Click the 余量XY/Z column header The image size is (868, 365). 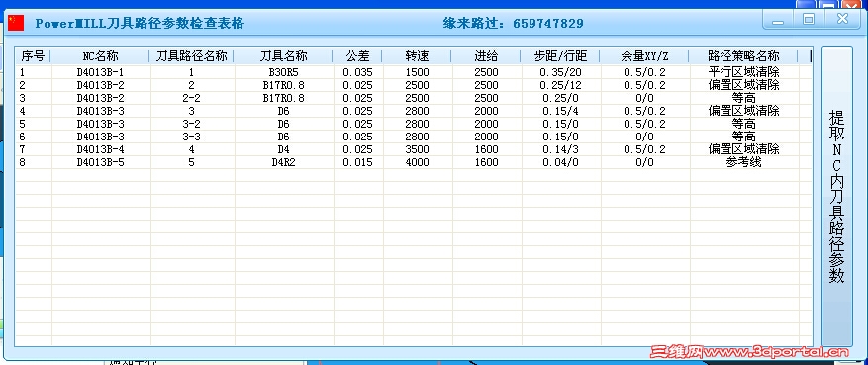click(644, 55)
